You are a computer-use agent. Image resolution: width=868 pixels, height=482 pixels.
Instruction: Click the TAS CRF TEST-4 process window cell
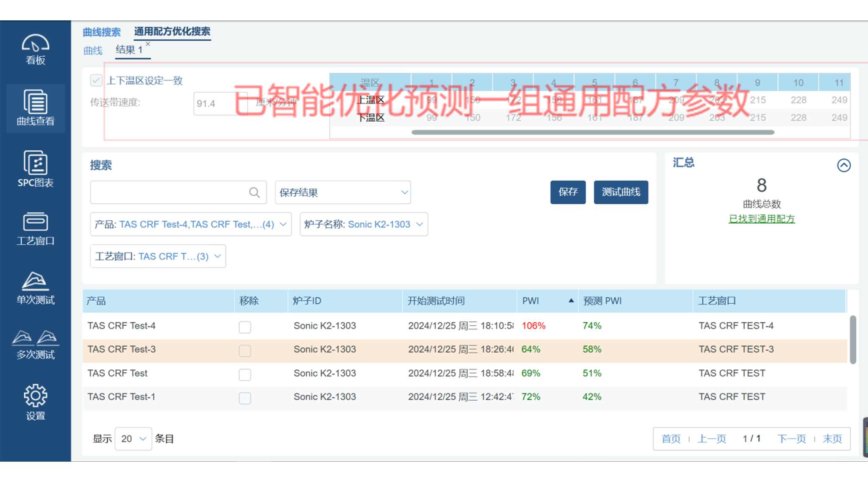736,326
